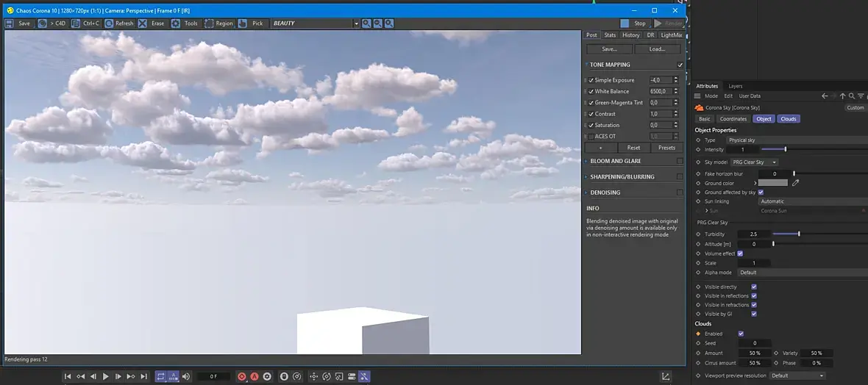The height and width of the screenshot is (385, 868).
Task: Open the Alpha mode Default dropdown
Action: 803,273
